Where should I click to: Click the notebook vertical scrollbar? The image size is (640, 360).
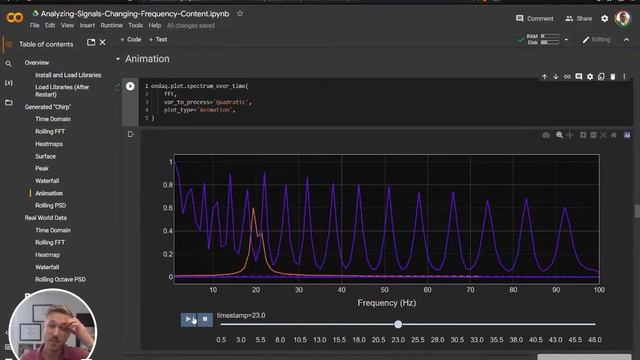click(637, 211)
